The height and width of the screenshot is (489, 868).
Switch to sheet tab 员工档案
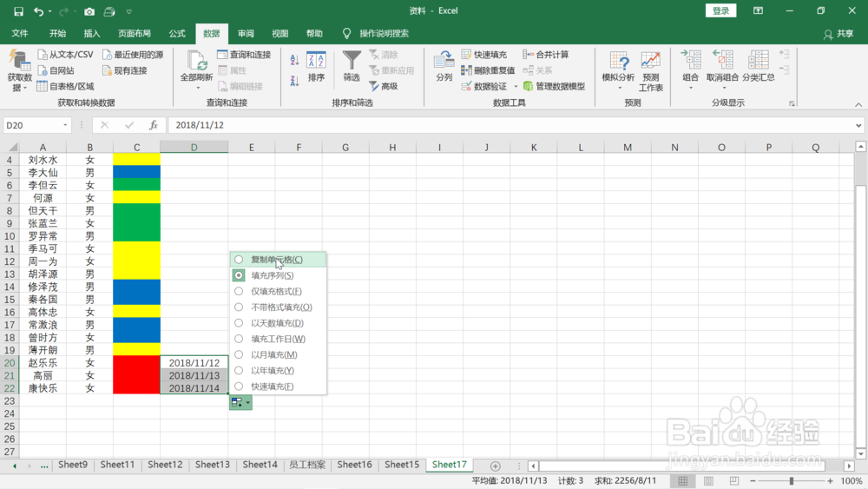(307, 465)
